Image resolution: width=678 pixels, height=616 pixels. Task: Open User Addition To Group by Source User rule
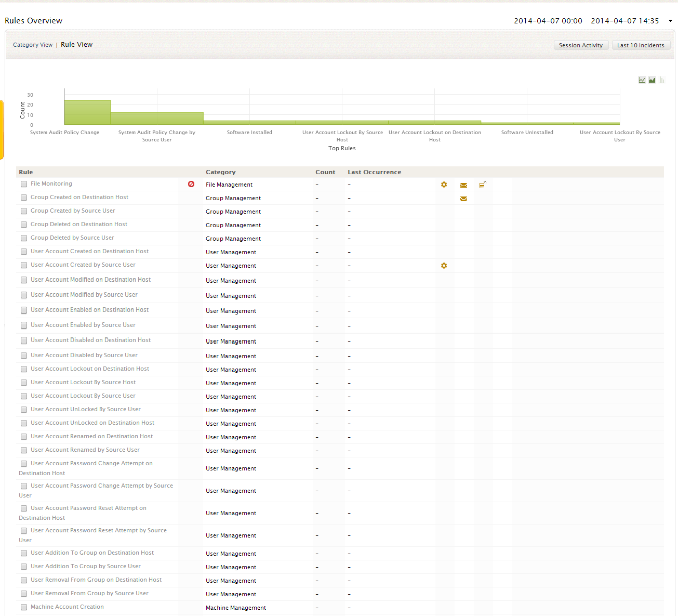(x=86, y=567)
